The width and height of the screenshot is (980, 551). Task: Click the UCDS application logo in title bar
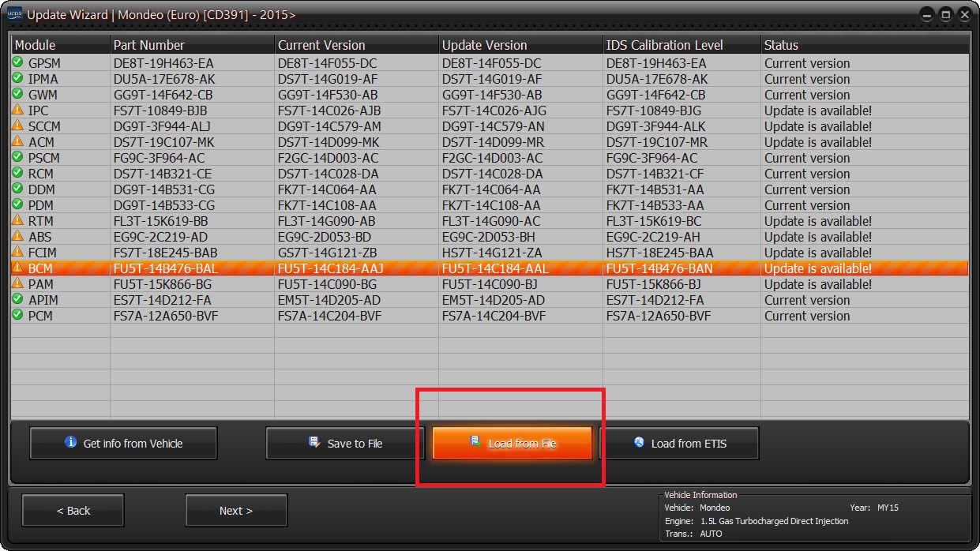click(x=14, y=14)
